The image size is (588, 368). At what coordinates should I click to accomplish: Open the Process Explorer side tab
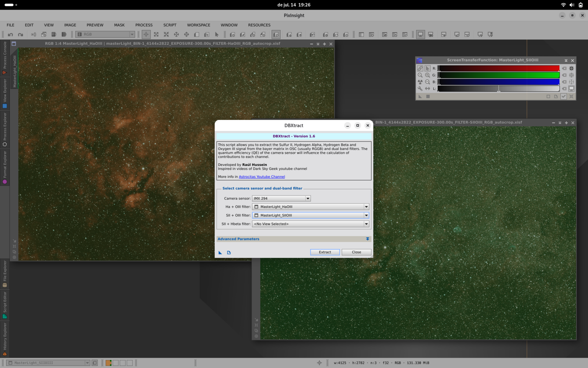tap(5, 130)
